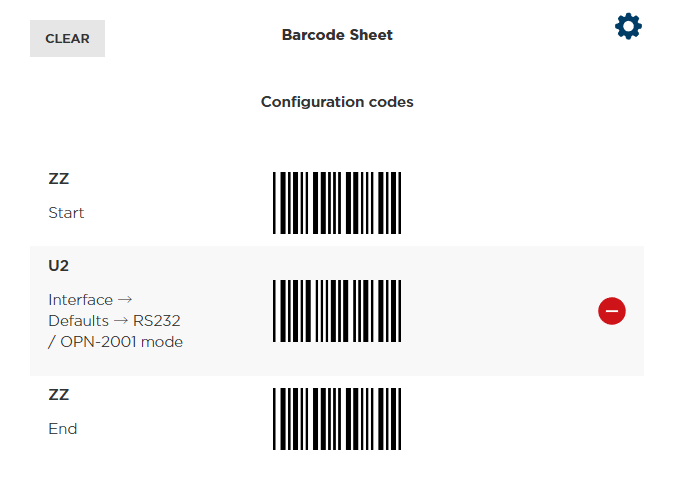Click the U2 code label
This screenshot has width=684, height=484.
pos(58,266)
